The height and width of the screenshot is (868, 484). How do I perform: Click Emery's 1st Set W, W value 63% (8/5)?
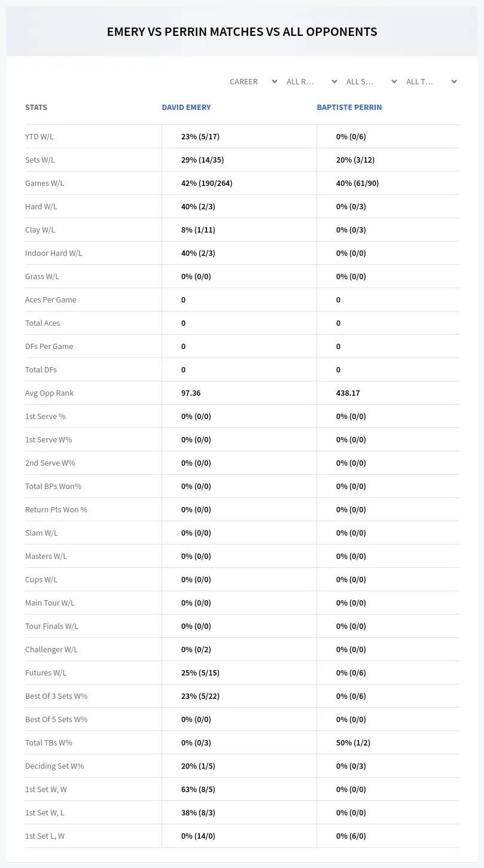(198, 789)
